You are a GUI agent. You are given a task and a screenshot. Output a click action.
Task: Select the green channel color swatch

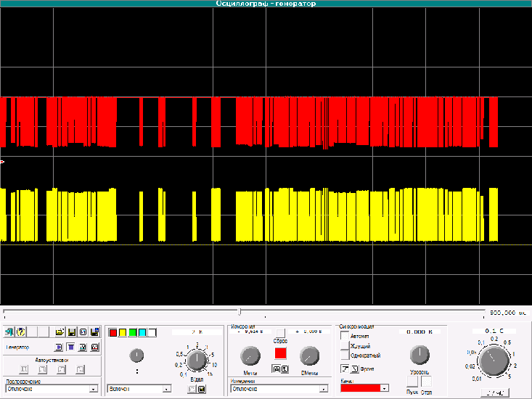133,332
